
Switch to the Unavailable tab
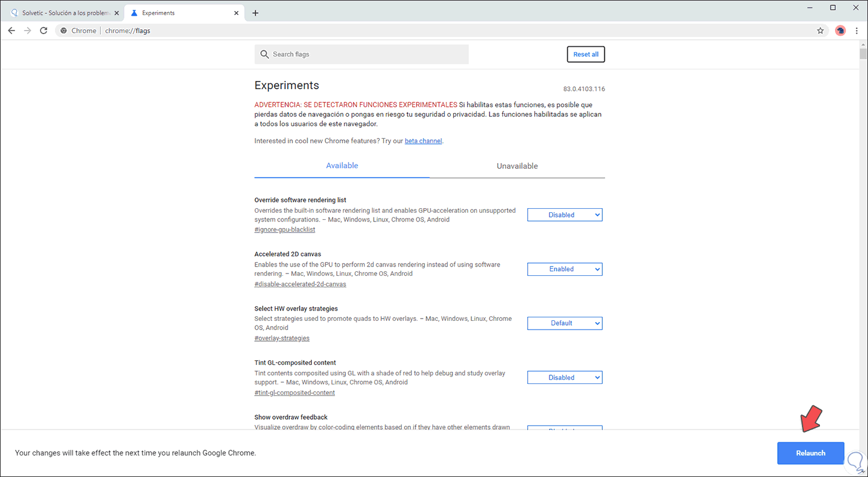tap(517, 166)
